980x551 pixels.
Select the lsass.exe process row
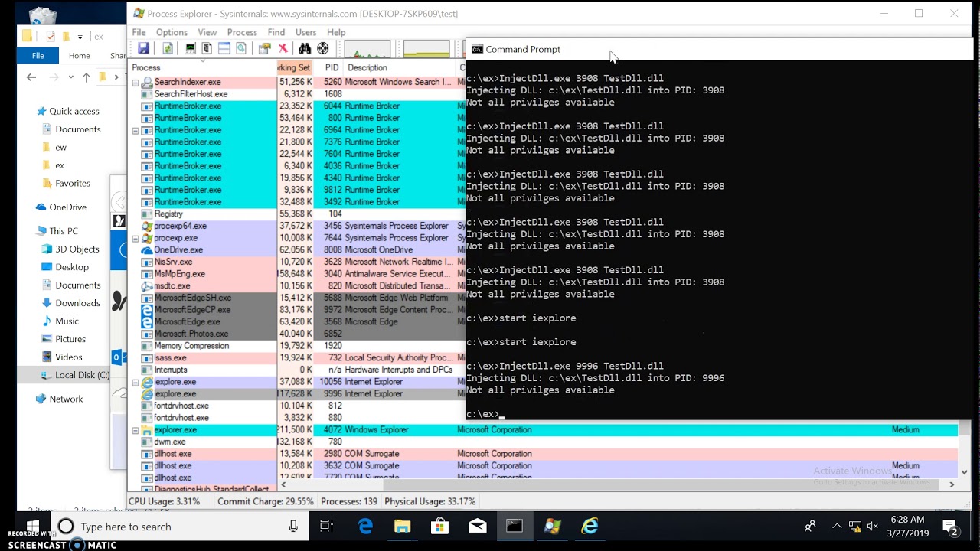pyautogui.click(x=297, y=357)
